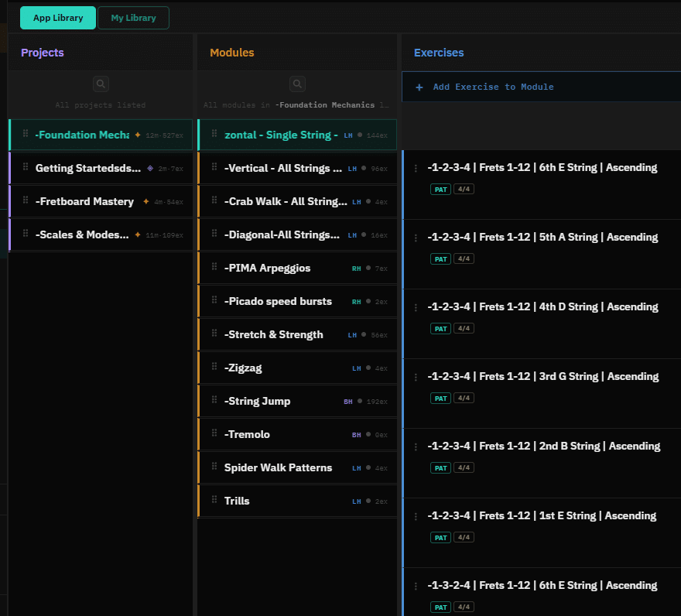Click the orange star on -Fretboard Mastery
Screen dimensions: 681x616
coord(146,201)
